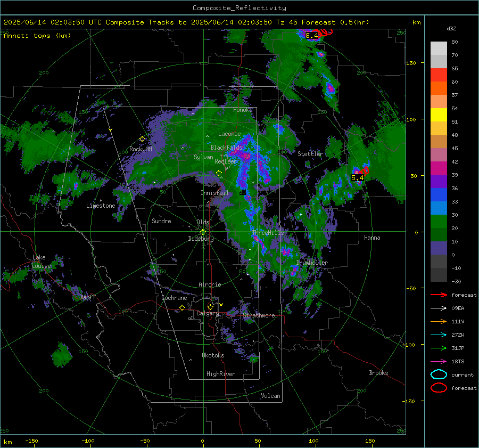Click the Brooks town label
The image size is (479, 448).
(x=378, y=373)
